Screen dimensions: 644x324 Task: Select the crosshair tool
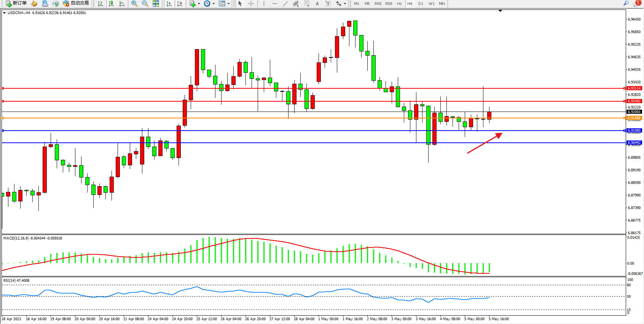(251, 3)
